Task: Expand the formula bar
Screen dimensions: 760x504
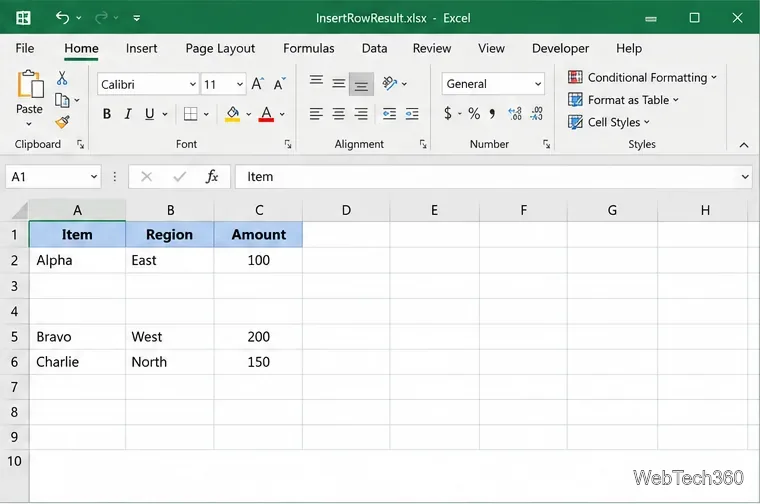Action: (745, 177)
